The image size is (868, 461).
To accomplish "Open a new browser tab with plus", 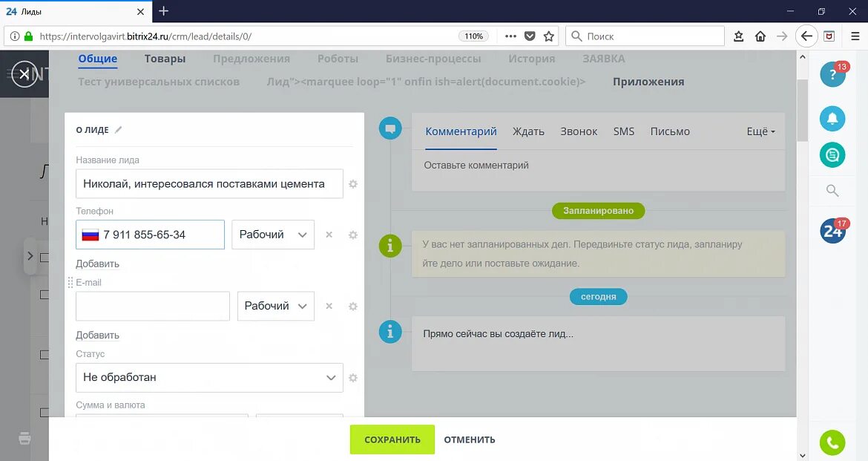I will pos(163,11).
